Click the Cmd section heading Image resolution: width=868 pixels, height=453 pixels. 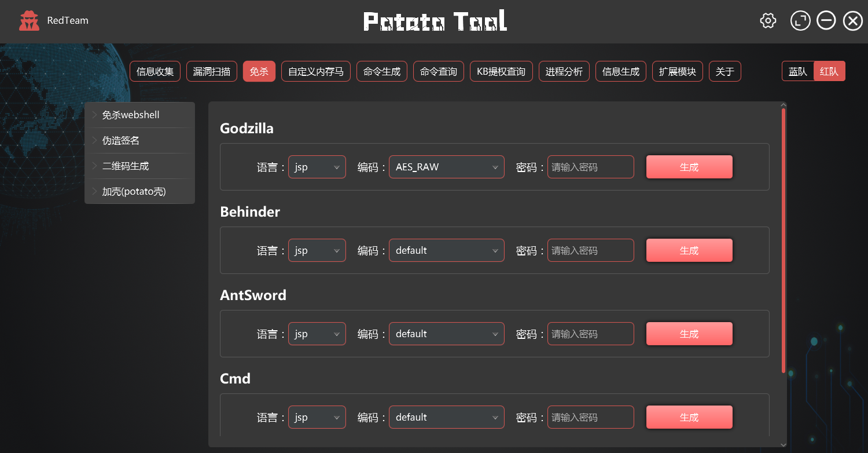pyautogui.click(x=236, y=379)
